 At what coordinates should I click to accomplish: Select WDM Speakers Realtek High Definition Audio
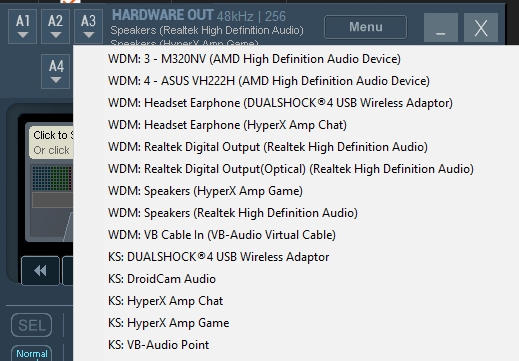233,213
